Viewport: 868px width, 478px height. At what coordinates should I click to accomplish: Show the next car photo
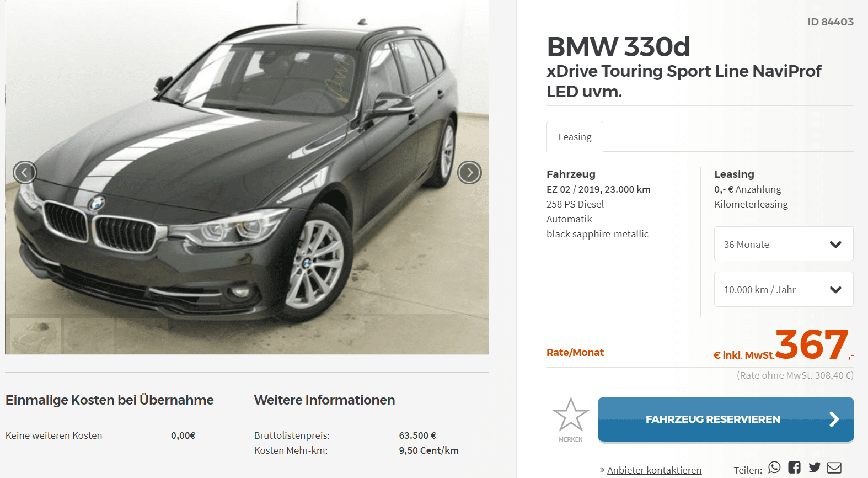(x=469, y=173)
